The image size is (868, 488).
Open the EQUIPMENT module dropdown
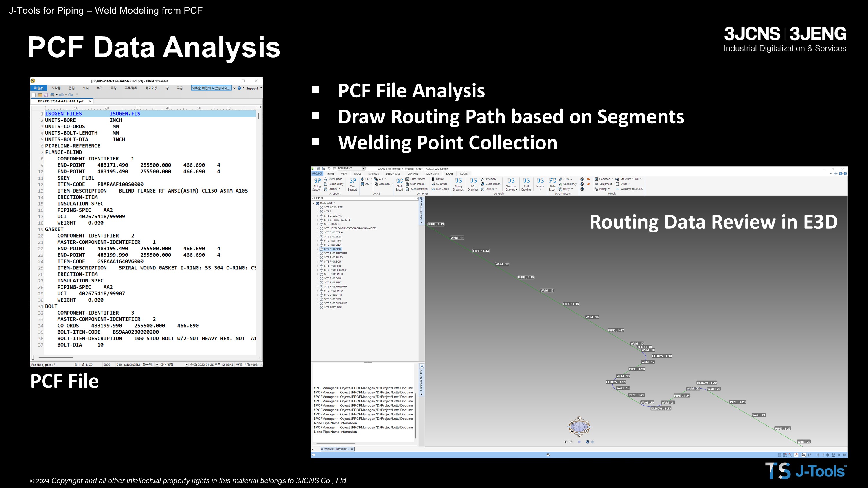click(x=363, y=168)
